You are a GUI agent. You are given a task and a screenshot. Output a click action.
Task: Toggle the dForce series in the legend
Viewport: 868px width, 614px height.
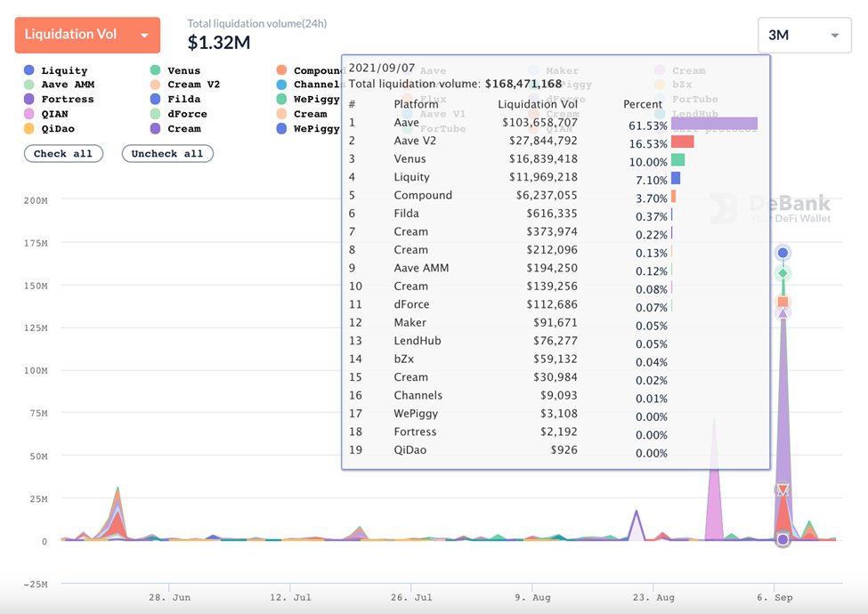(x=187, y=114)
